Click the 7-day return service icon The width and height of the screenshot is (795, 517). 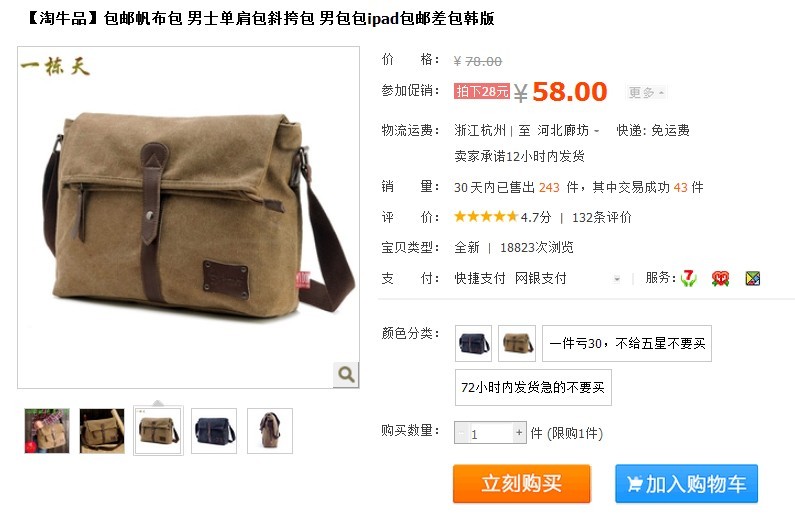tap(689, 278)
